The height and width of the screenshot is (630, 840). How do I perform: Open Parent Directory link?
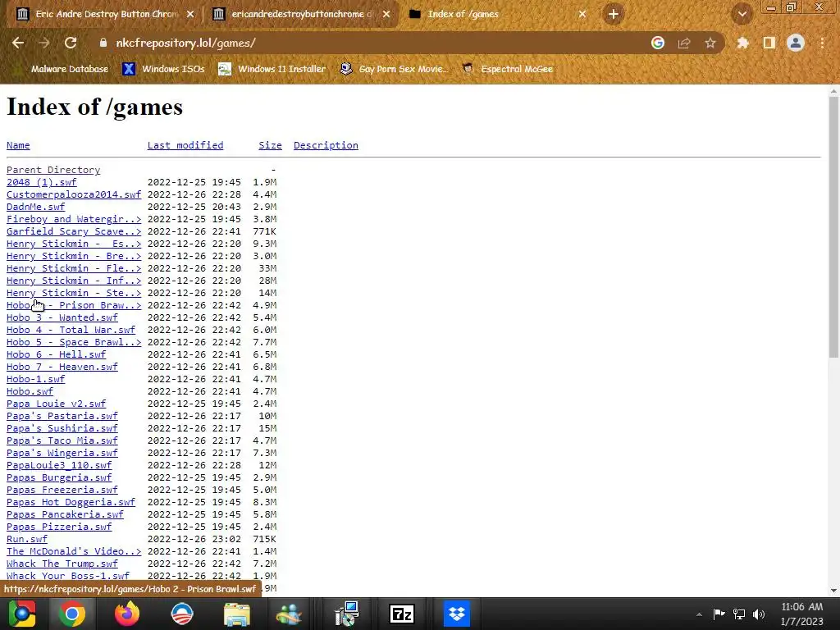(53, 170)
